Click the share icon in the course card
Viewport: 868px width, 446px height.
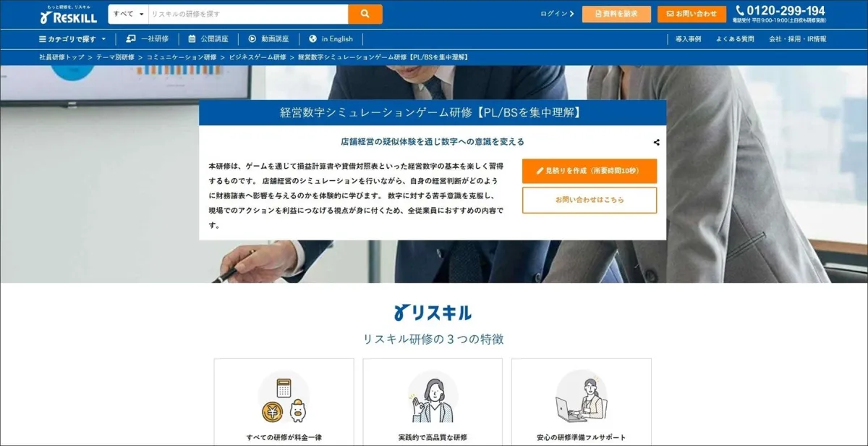tap(656, 143)
